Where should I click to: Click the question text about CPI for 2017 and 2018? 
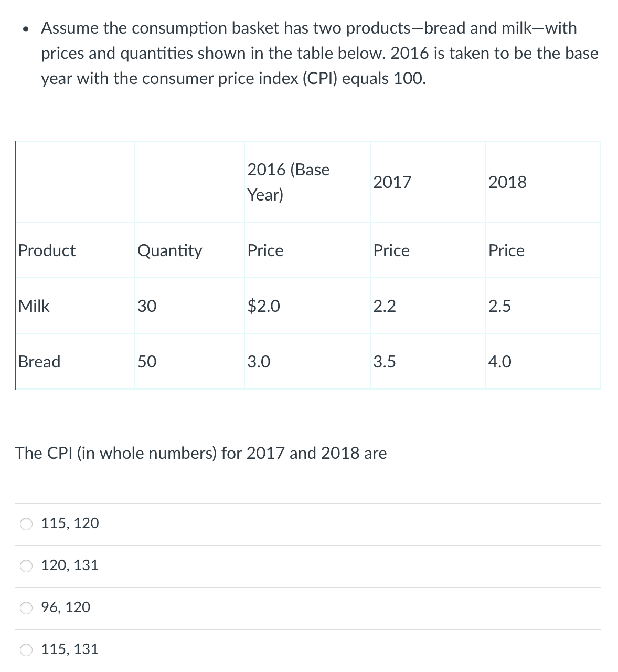pos(200,453)
